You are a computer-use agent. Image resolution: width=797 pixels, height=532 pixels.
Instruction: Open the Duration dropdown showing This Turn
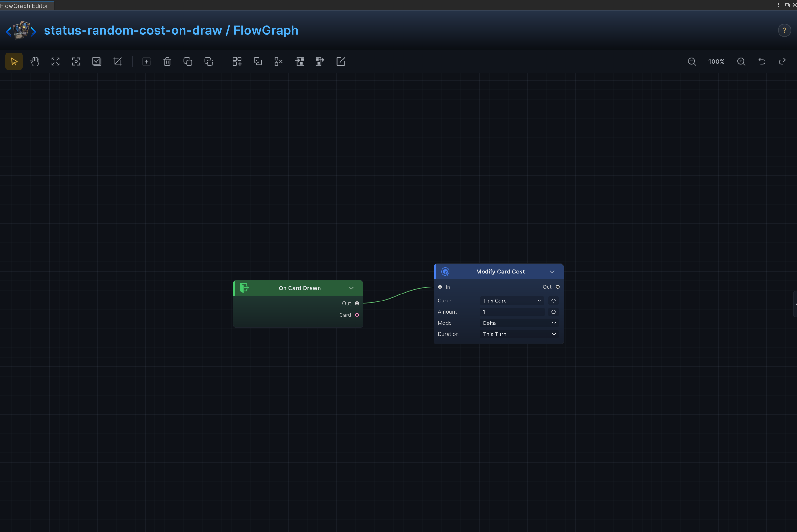click(519, 334)
